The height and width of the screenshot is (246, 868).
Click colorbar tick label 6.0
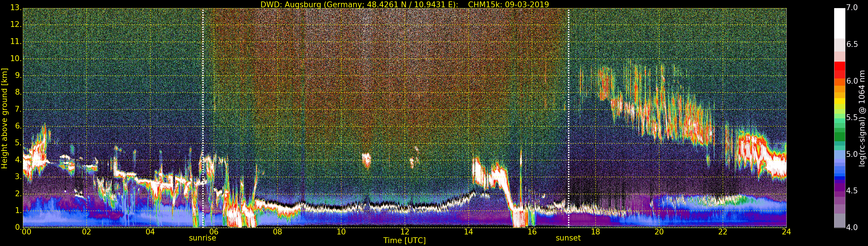(852, 81)
